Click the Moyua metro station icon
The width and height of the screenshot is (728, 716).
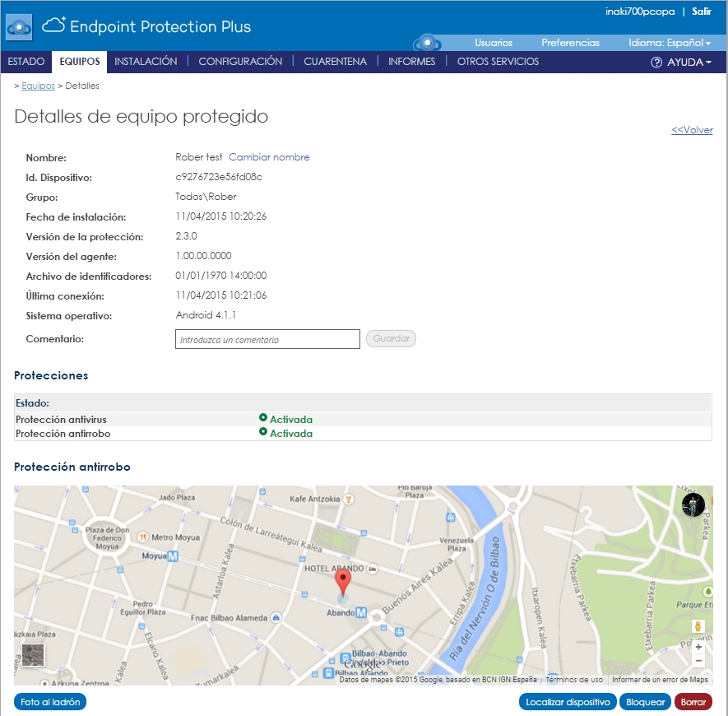173,556
